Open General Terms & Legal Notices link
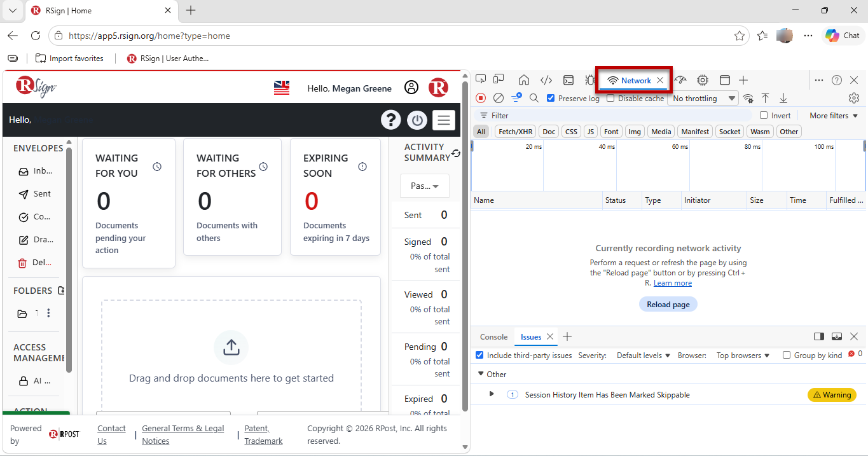 (x=183, y=434)
